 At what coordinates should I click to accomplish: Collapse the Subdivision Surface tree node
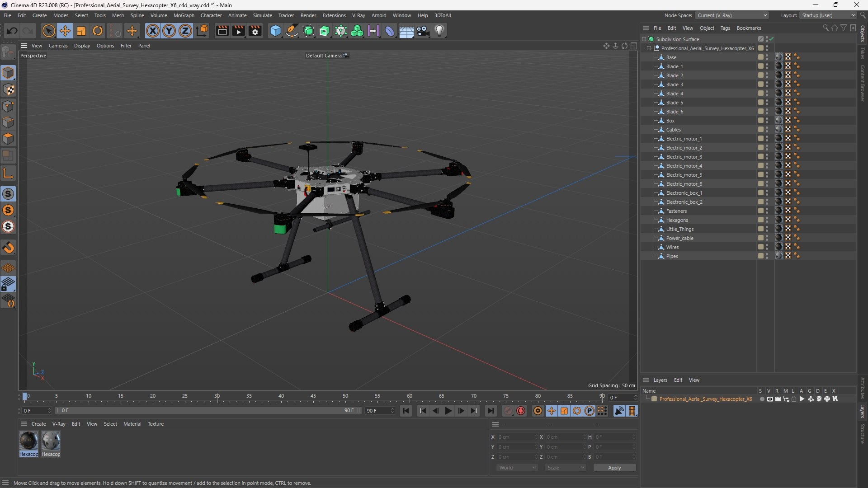click(x=644, y=39)
